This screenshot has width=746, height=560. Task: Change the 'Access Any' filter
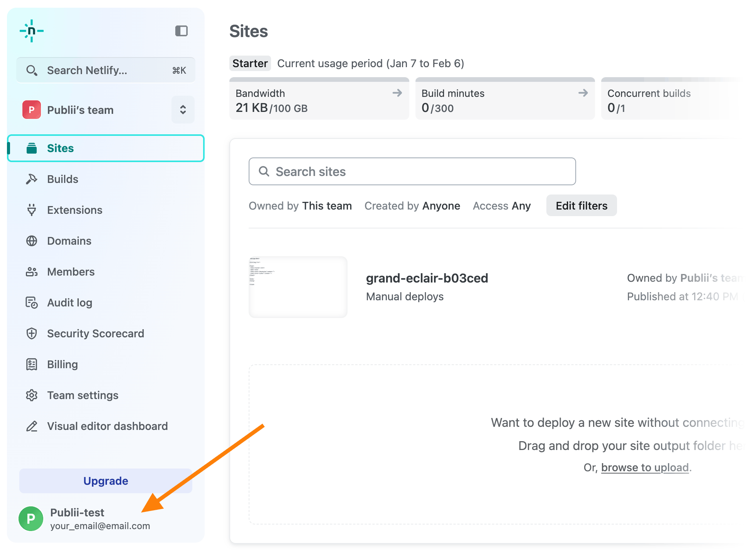[502, 206]
